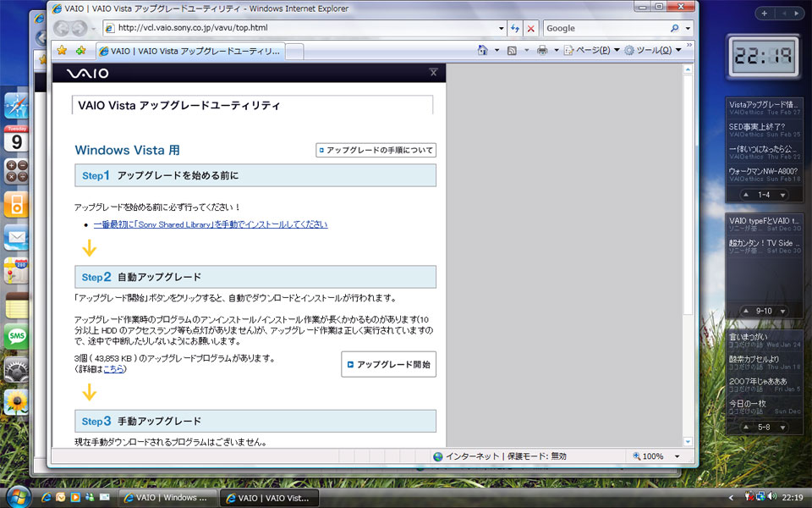Image resolution: width=812 pixels, height=508 pixels.
Task: Click the Windows Start orb
Action: (x=19, y=497)
